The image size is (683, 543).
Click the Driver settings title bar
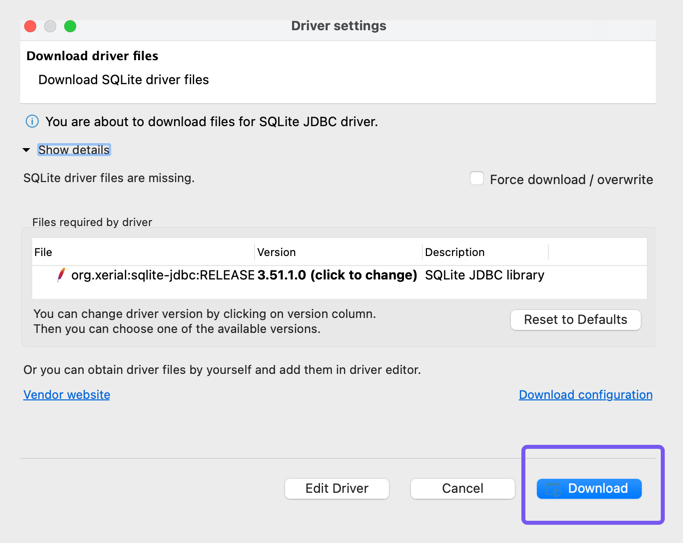click(338, 26)
